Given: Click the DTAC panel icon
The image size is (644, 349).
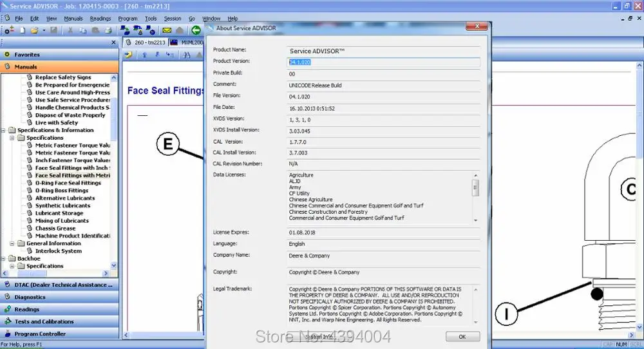Looking at the screenshot, I should pyautogui.click(x=7, y=285).
